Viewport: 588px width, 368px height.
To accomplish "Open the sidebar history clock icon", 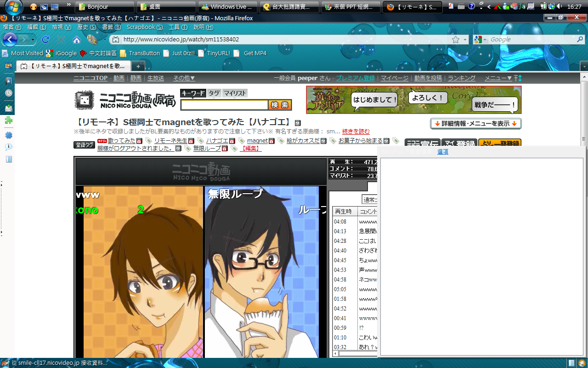I will click(8, 93).
